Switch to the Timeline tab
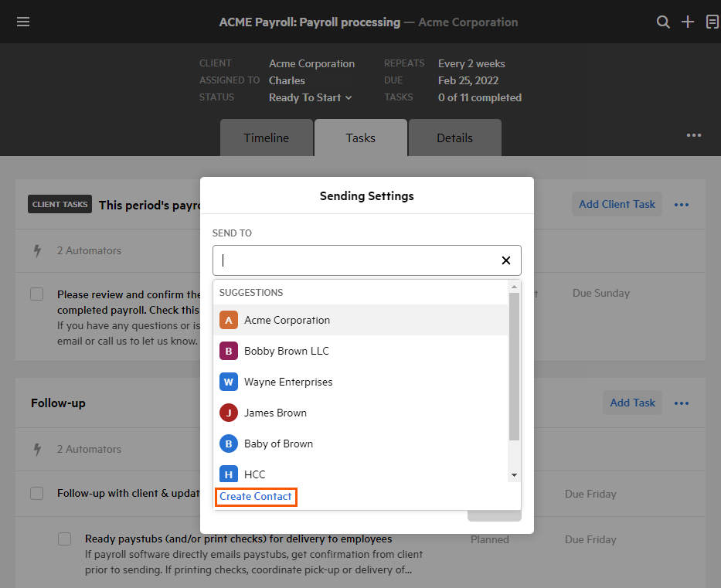Screen dimensions: 721x588 point(266,138)
